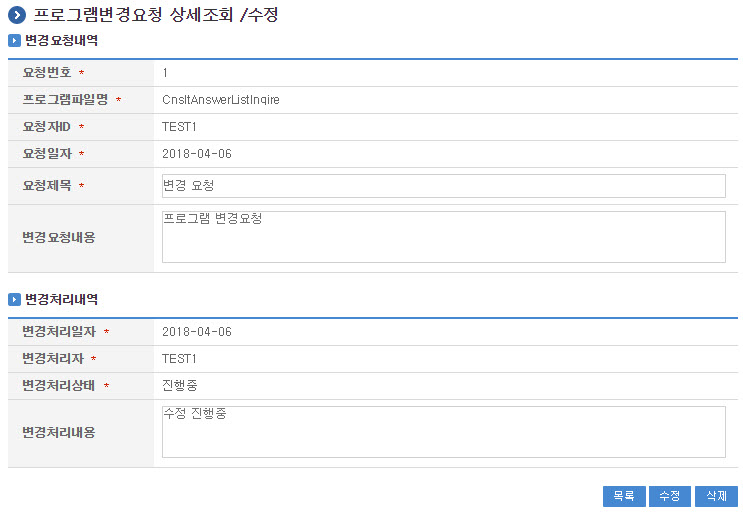Screen dimensions: 743x513
Task: Click the red asterisk beside 변경처리일자
Action: click(x=106, y=332)
